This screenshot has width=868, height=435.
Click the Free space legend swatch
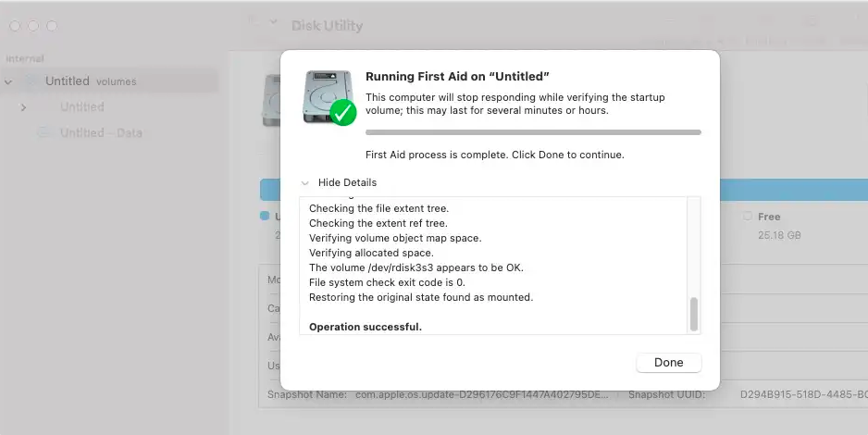click(747, 217)
